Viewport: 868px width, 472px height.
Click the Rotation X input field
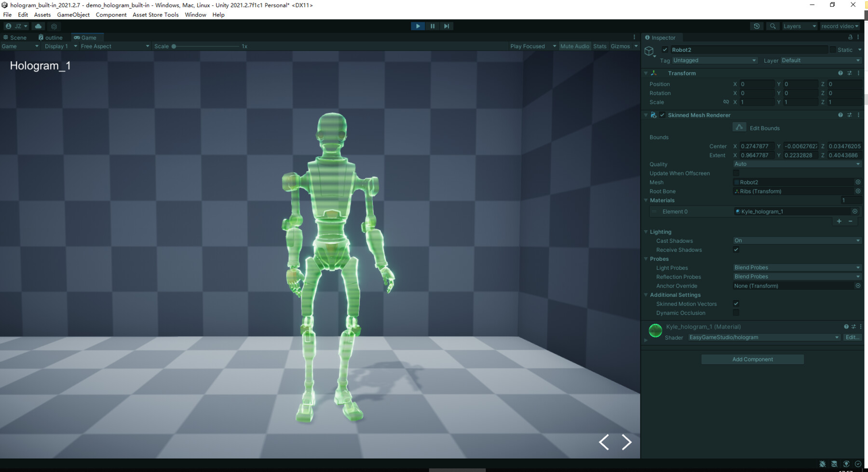(756, 93)
